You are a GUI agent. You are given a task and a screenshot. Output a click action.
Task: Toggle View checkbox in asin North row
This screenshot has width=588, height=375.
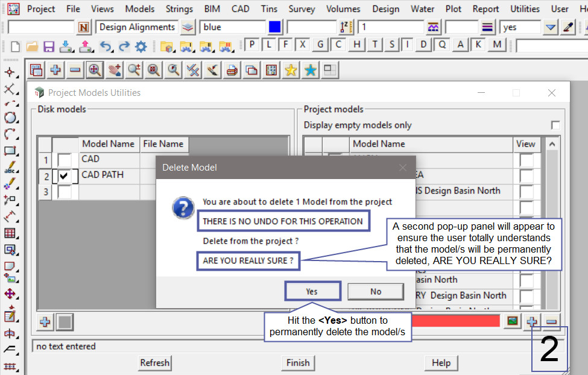tap(526, 280)
